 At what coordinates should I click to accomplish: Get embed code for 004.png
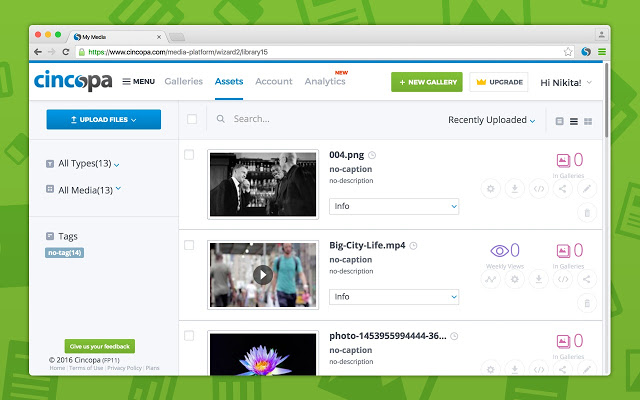[x=539, y=189]
